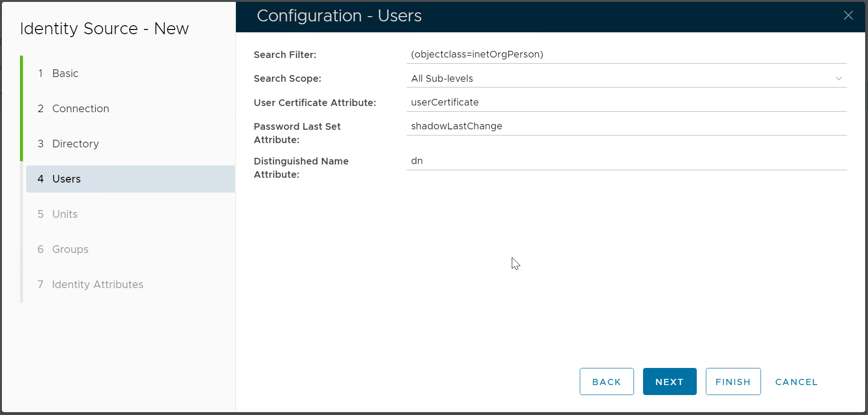Click the Distinguished Name field containing dn

click(x=626, y=161)
